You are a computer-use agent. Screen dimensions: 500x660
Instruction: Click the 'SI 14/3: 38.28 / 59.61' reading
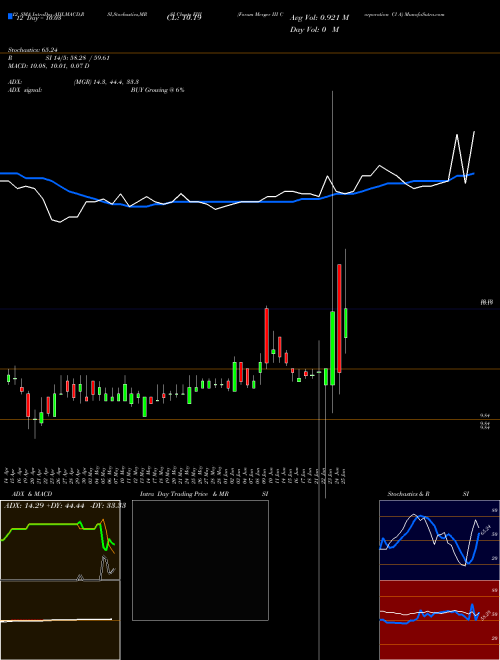pyautogui.click(x=78, y=58)
